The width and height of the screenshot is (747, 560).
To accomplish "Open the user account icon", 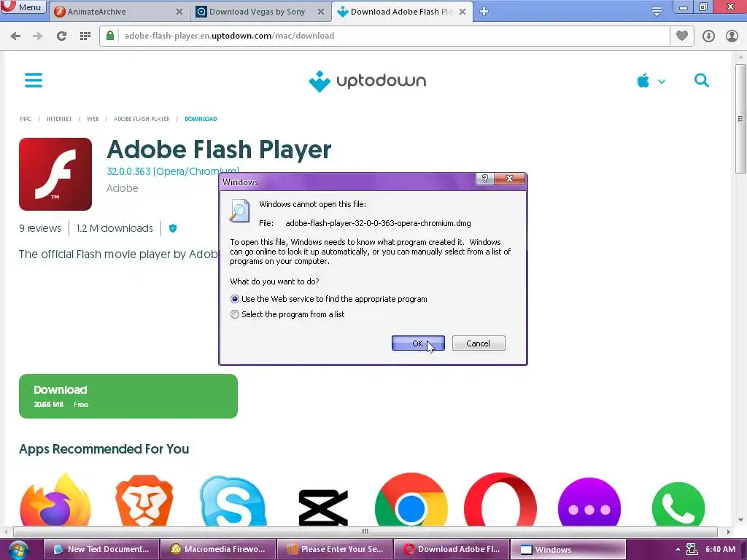I will point(732,36).
